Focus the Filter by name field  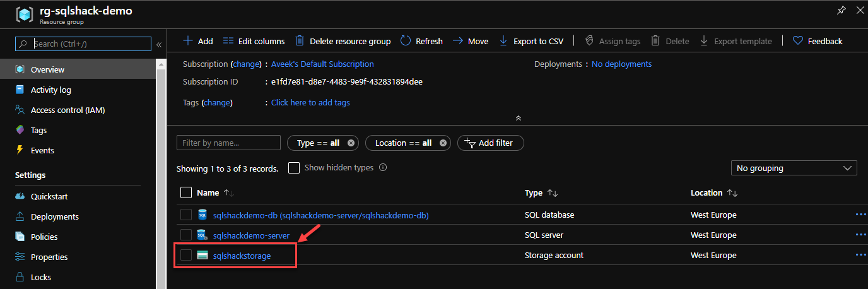pyautogui.click(x=228, y=143)
